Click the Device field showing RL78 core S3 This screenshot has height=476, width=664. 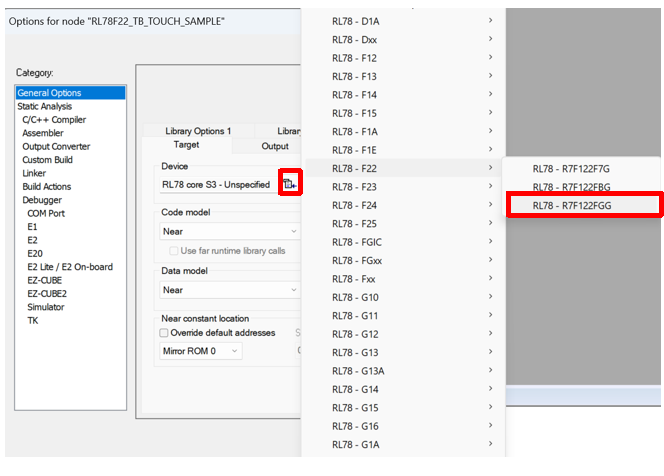pos(216,185)
